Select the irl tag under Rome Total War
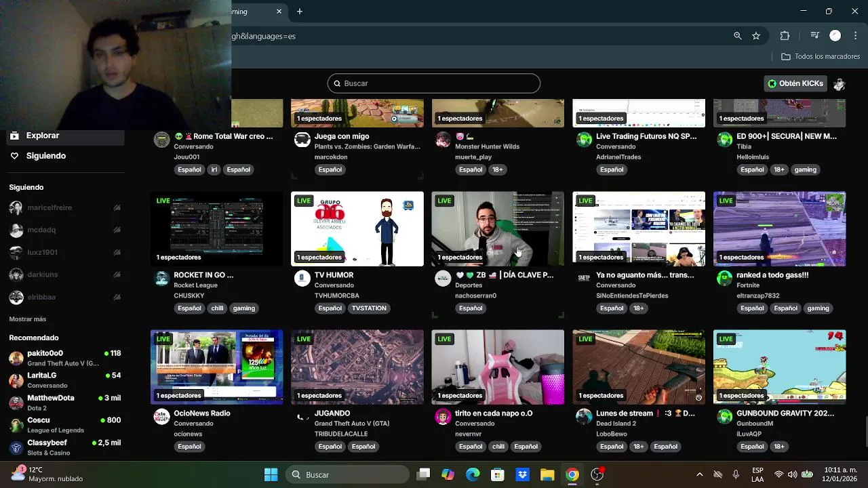Image resolution: width=868 pixels, height=488 pixels. 214,169
